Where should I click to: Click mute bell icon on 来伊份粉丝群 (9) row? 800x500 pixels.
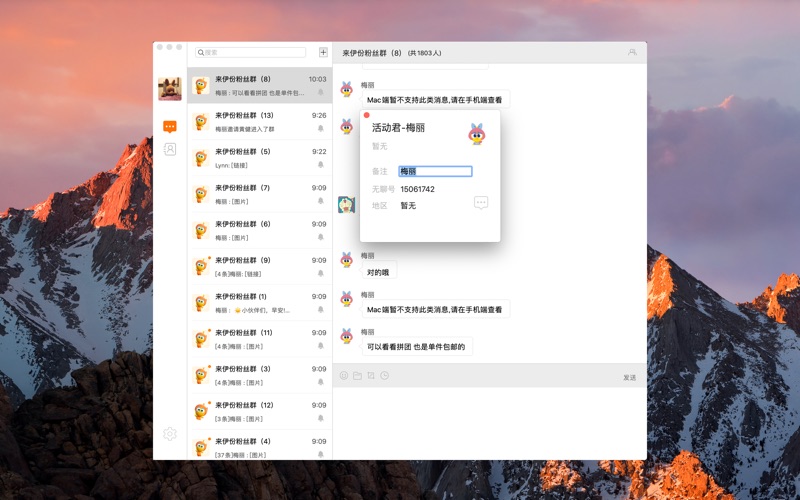321,273
